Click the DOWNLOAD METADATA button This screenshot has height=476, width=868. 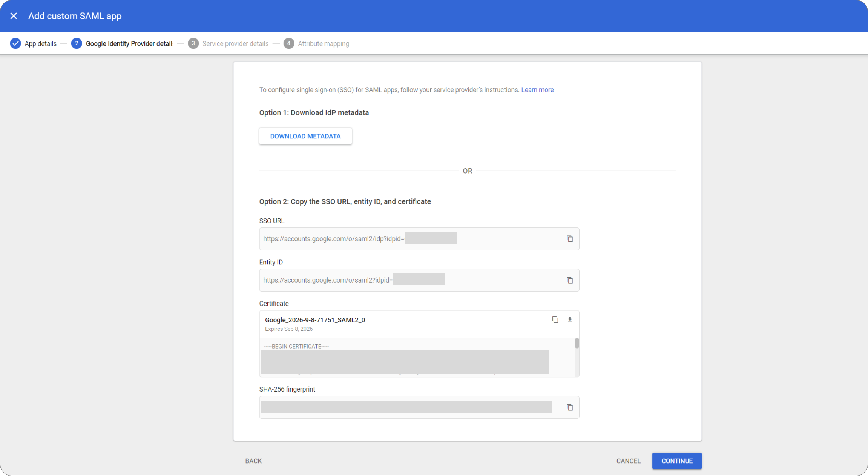pos(305,136)
